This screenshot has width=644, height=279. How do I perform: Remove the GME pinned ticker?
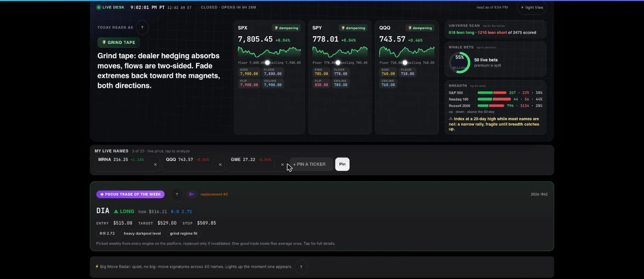[x=282, y=165]
